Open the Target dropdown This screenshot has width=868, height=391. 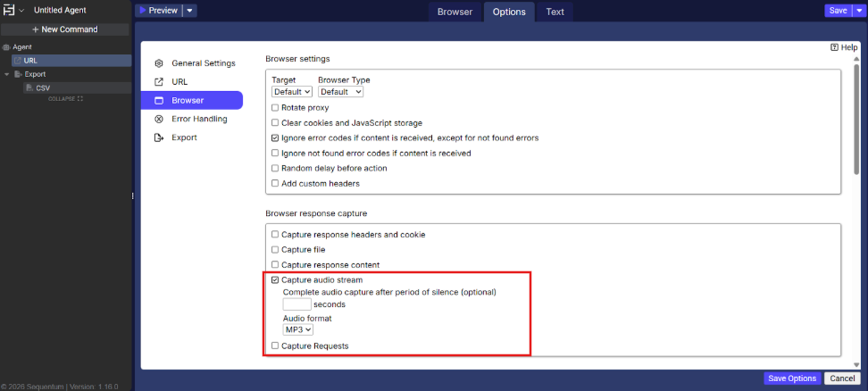click(292, 91)
